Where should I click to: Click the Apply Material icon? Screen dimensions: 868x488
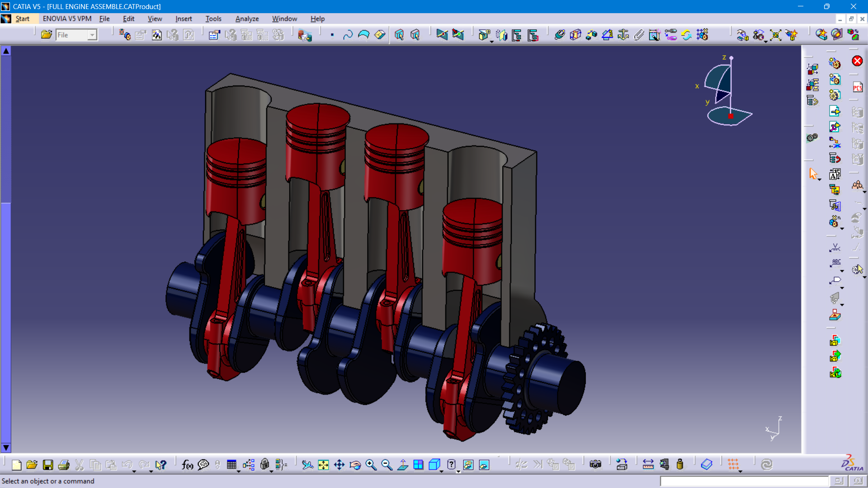(706, 465)
